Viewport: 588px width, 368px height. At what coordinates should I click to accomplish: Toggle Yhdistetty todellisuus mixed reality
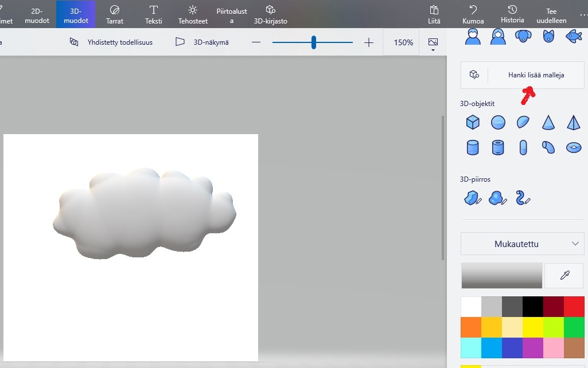coord(111,42)
